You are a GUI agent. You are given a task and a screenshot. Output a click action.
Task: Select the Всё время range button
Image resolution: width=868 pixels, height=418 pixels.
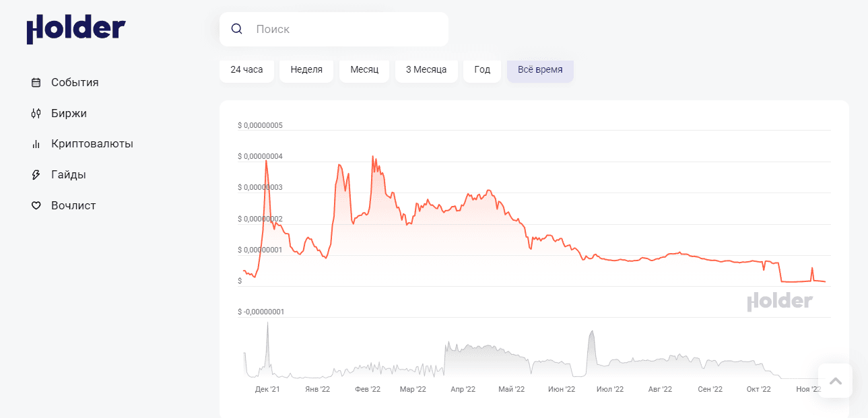pyautogui.click(x=540, y=69)
